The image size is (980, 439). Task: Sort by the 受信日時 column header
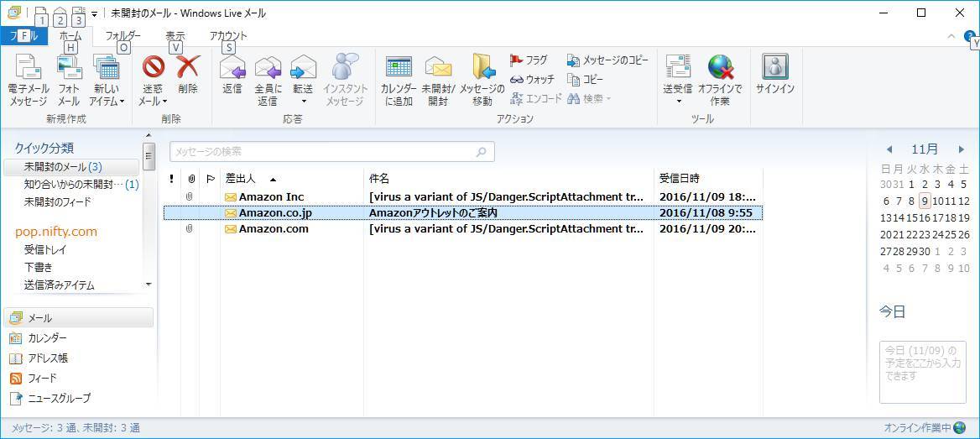point(708,179)
